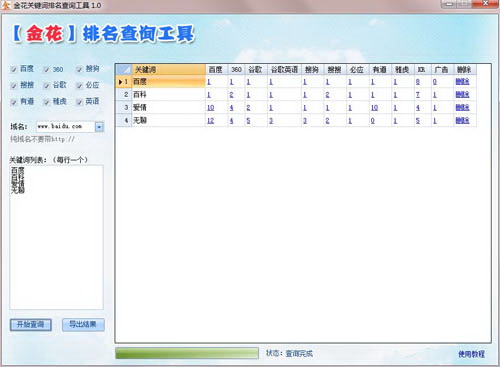Toggle the 搜狗 checkbox
Screen dimensions: 500x367
[x=79, y=69]
